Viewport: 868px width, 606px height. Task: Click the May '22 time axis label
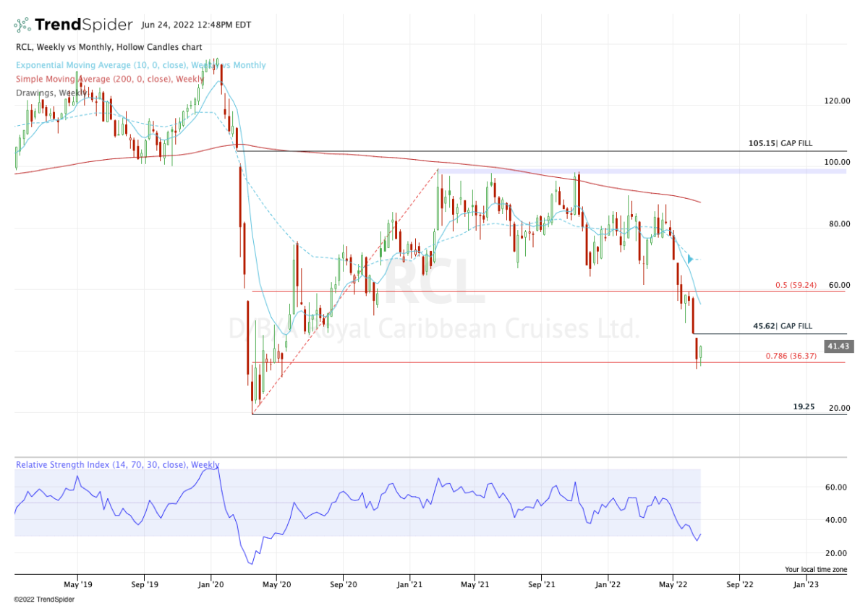(673, 581)
